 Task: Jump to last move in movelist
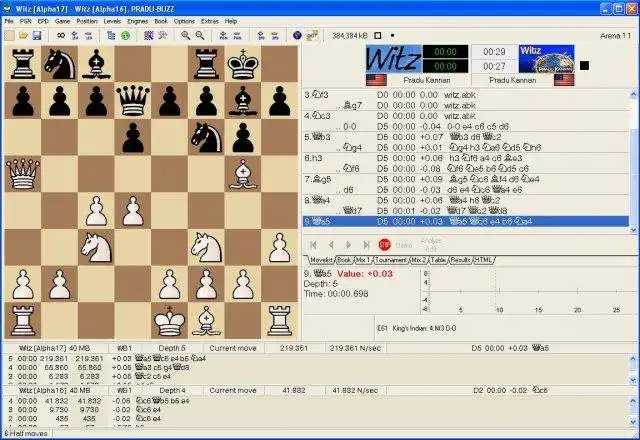click(x=366, y=245)
